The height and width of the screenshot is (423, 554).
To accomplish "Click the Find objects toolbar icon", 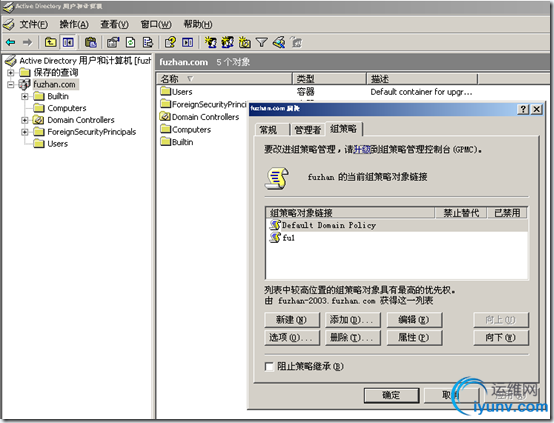I will (x=279, y=42).
